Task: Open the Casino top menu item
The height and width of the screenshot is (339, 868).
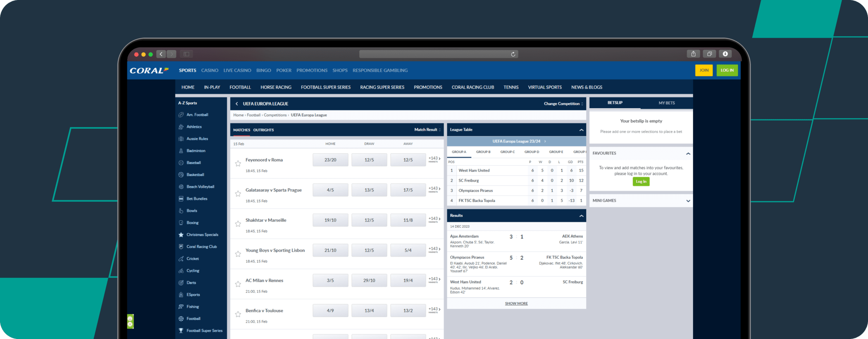Action: 210,70
